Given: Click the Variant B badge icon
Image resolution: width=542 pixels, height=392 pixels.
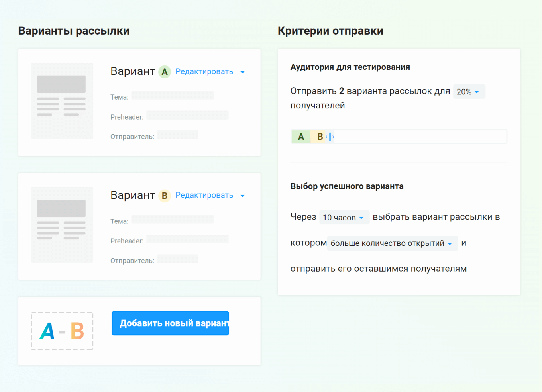Looking at the screenshot, I should (x=165, y=196).
